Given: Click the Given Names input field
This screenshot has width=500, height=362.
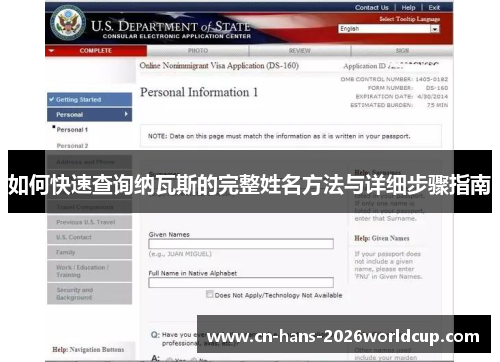Looking at the screenshot, I should [x=241, y=244].
